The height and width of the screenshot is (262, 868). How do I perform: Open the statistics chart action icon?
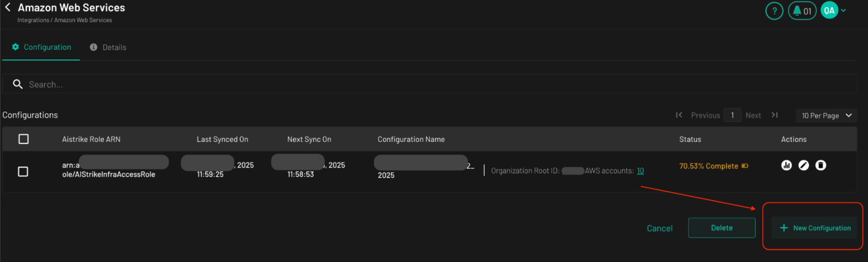[x=786, y=165]
